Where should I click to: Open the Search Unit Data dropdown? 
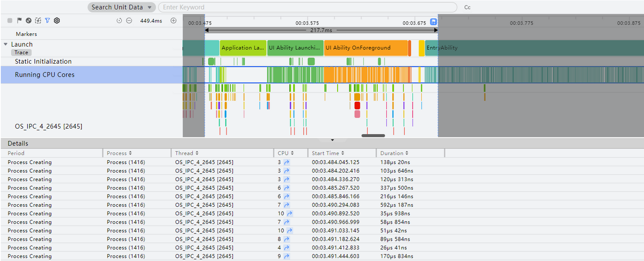point(121,8)
